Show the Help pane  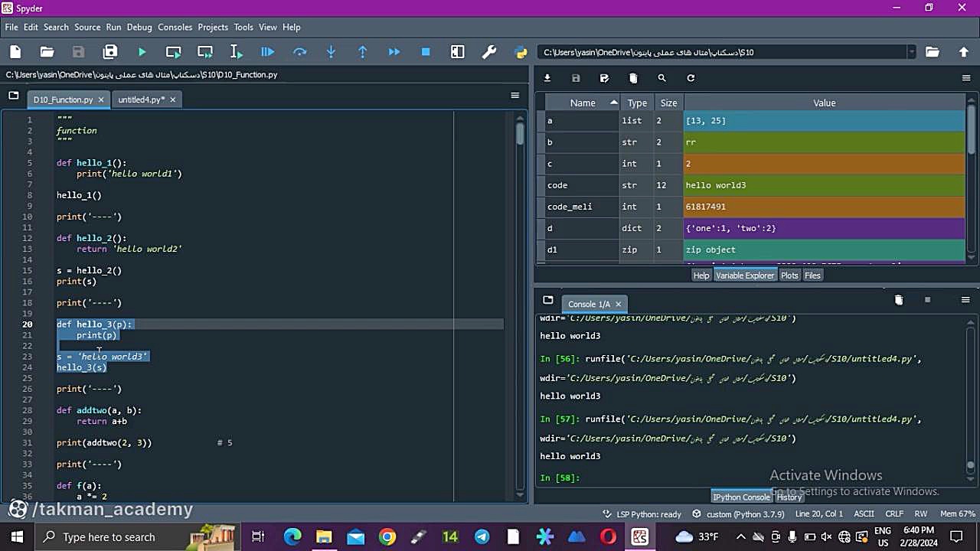(701, 275)
